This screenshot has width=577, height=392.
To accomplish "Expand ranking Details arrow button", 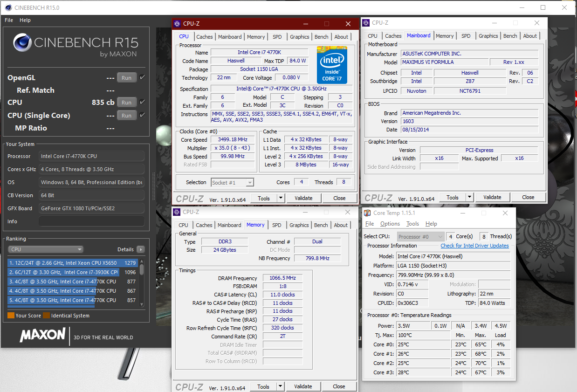I will (140, 249).
